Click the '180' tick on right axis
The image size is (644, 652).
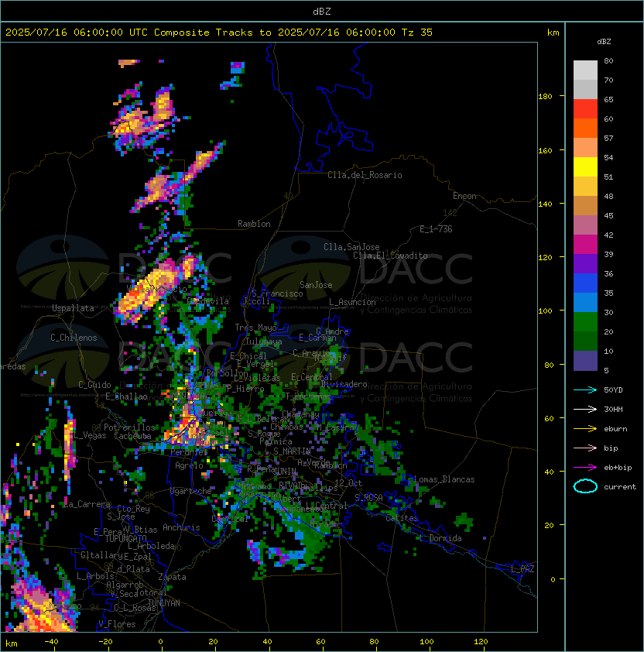tap(545, 97)
